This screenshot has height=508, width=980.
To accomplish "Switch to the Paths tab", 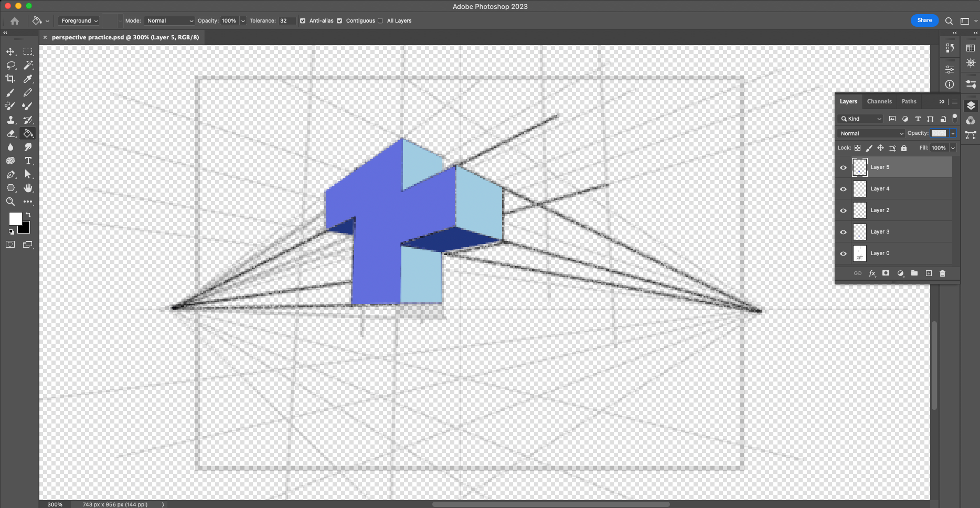I will pos(909,101).
